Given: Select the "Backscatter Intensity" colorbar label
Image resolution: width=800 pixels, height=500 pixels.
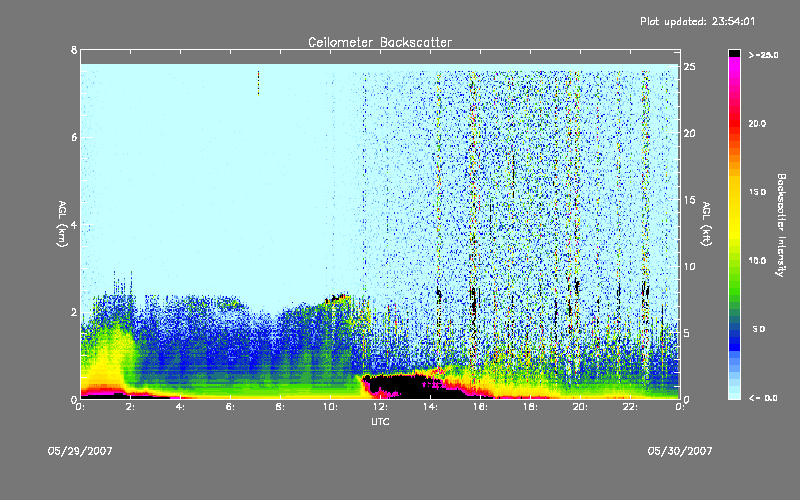Looking at the screenshot, I should (781, 225).
